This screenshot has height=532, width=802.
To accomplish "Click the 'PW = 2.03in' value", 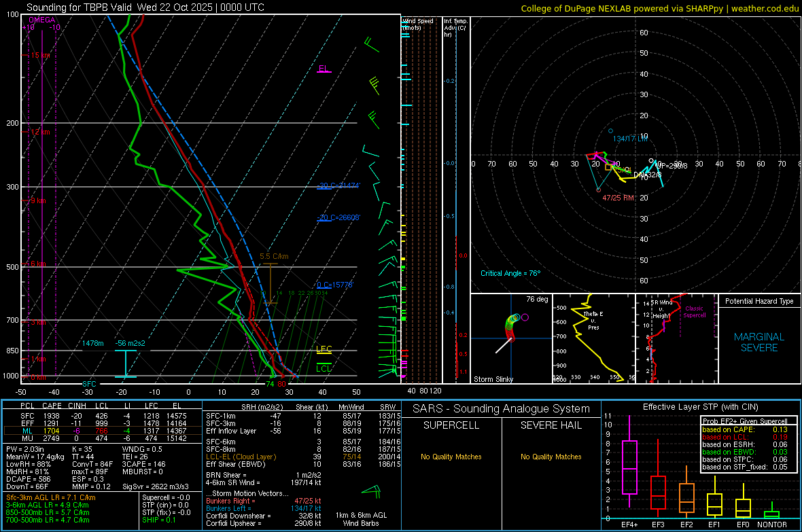I will (x=25, y=449).
